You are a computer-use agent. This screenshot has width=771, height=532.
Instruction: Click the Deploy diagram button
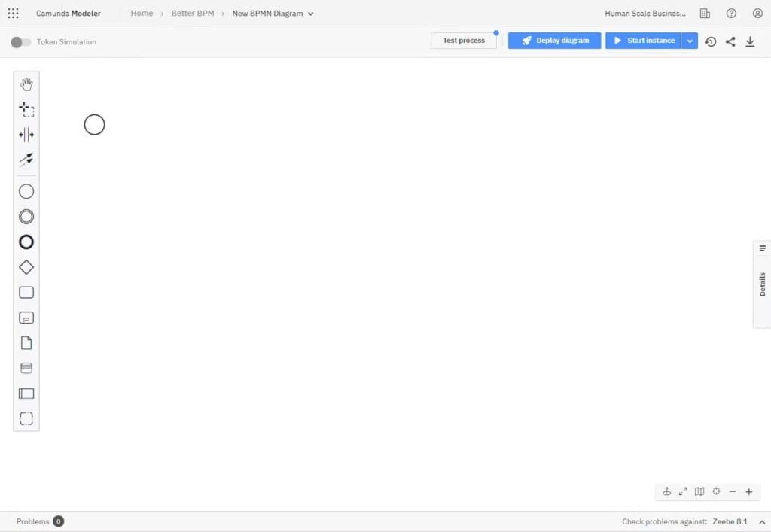(x=554, y=41)
